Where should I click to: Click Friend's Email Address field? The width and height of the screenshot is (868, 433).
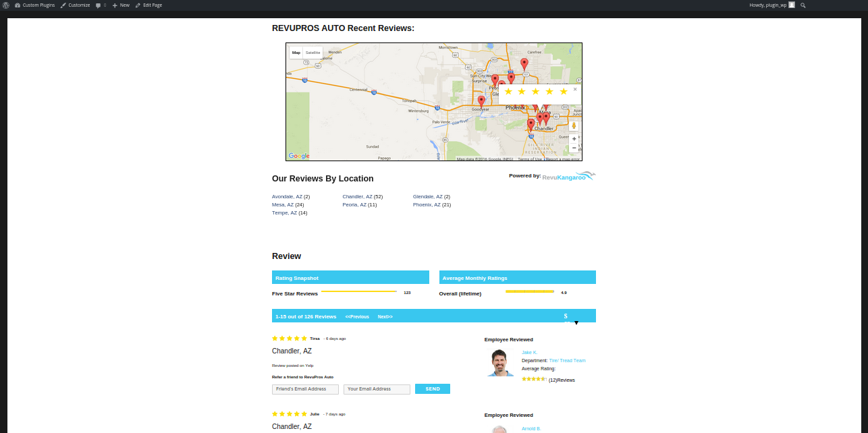[x=305, y=389]
